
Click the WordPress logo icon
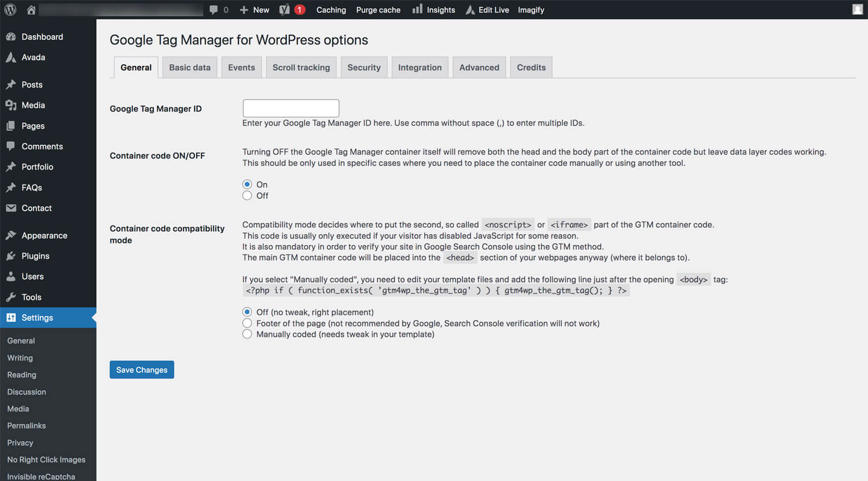click(x=10, y=10)
